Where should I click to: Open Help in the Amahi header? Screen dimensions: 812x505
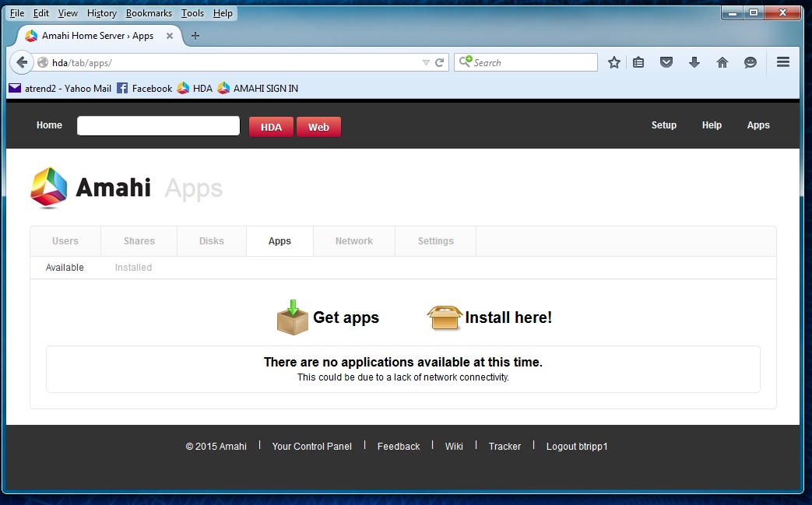point(712,125)
